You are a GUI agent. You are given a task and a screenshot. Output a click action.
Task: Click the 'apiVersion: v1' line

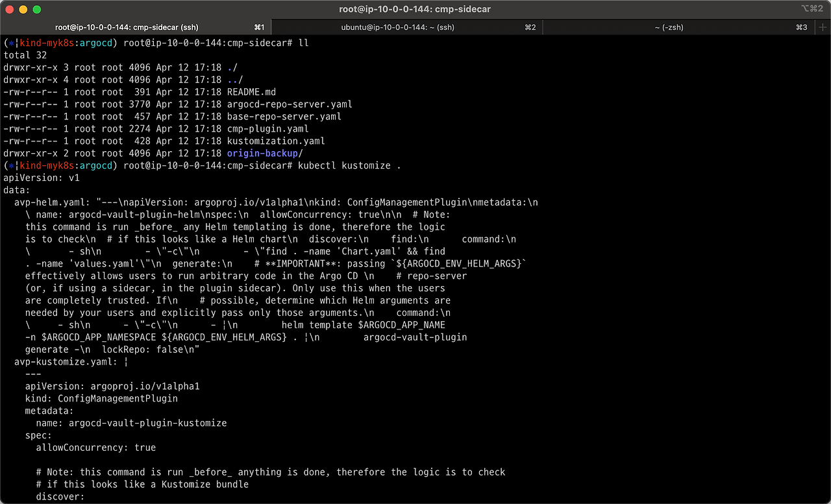click(42, 178)
